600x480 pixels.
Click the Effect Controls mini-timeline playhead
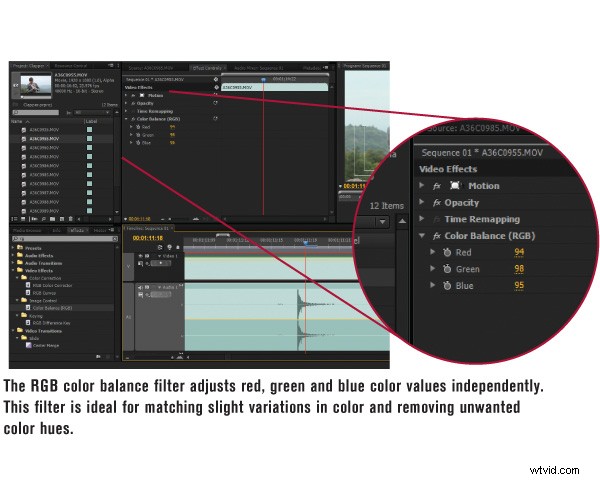pyautogui.click(x=263, y=79)
